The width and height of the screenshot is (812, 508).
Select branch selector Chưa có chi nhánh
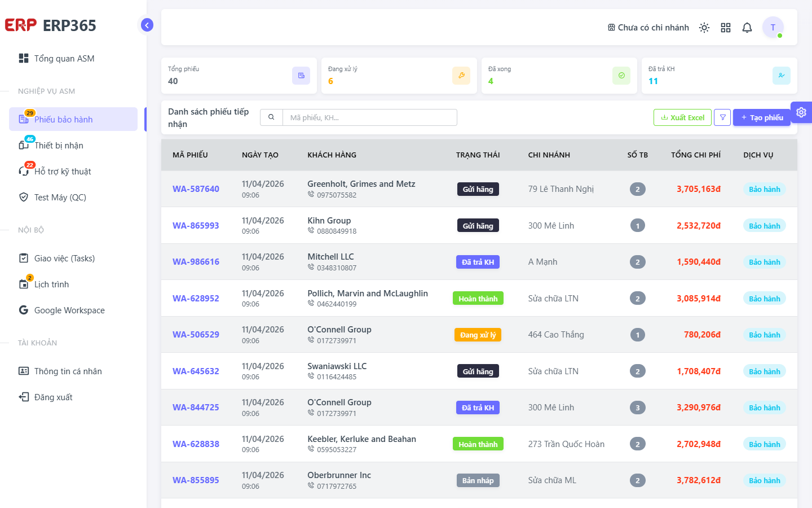[648, 28]
